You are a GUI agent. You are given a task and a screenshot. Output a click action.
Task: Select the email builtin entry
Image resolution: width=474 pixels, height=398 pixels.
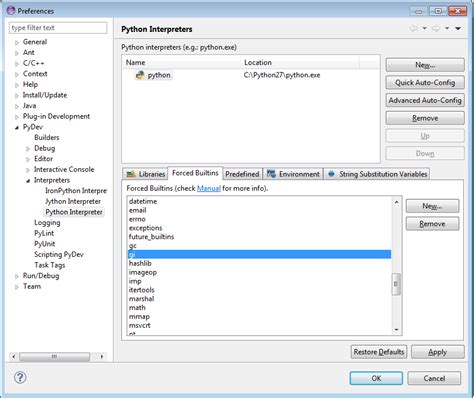click(259, 210)
